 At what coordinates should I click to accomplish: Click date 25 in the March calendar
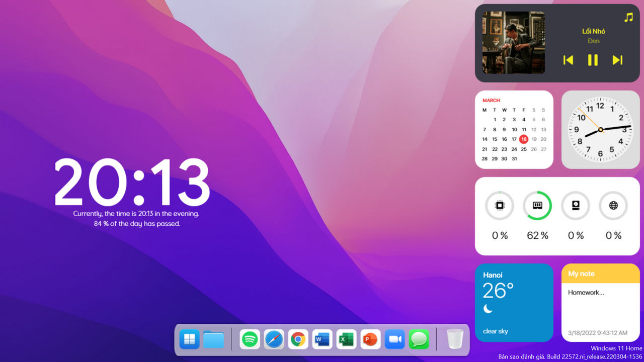tap(524, 149)
